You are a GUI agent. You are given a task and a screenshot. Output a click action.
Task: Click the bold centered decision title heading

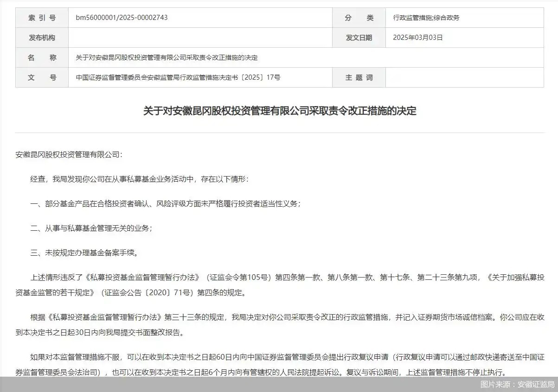[x=280, y=111]
